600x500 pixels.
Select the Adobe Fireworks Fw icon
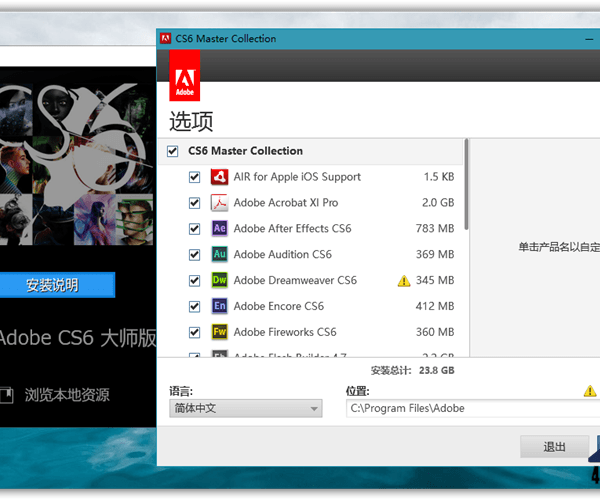pos(219,333)
